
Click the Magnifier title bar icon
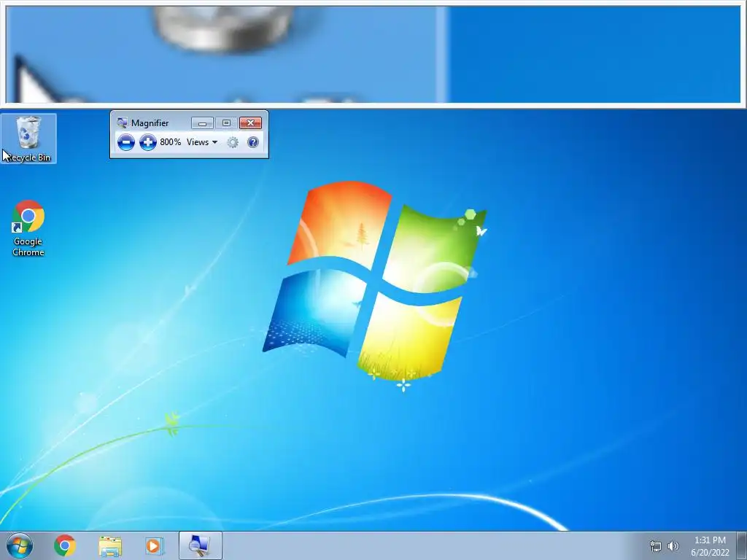click(x=123, y=122)
